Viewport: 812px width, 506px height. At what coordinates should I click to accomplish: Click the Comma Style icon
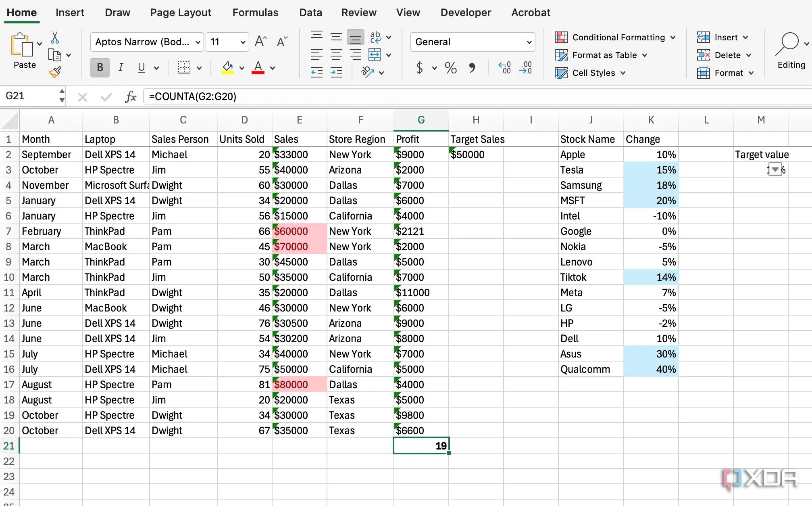(x=472, y=68)
